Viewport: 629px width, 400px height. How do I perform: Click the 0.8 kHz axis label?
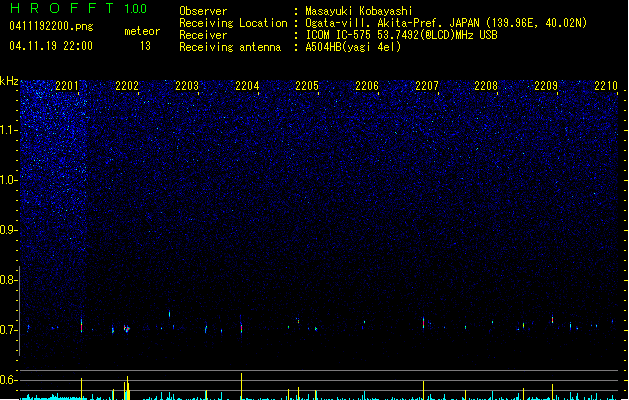coord(7,280)
